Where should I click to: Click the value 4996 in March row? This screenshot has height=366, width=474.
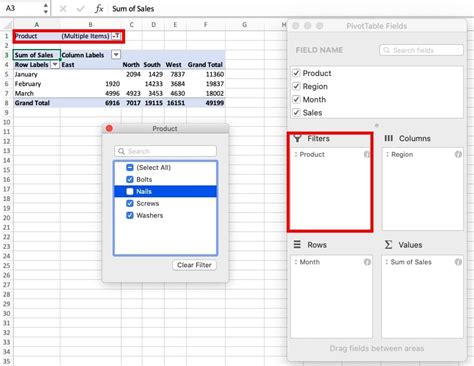click(91, 93)
